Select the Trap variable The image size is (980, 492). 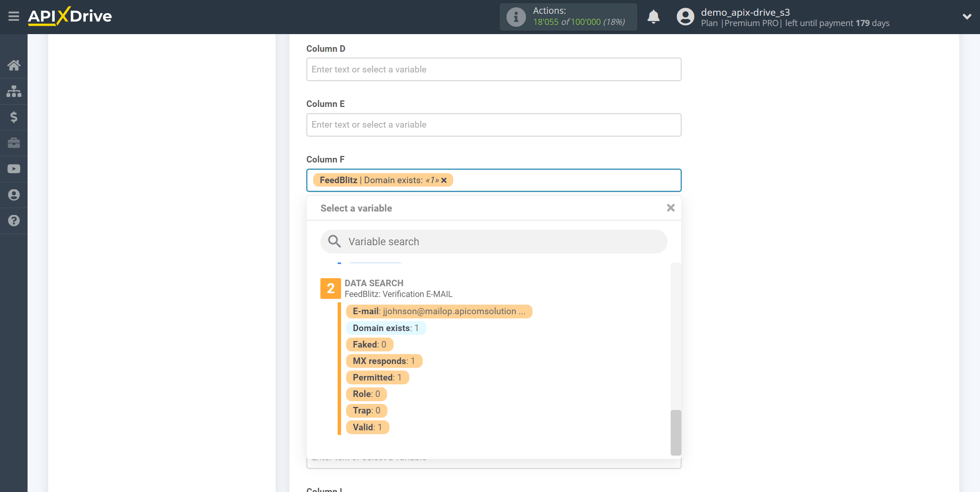[x=367, y=410]
